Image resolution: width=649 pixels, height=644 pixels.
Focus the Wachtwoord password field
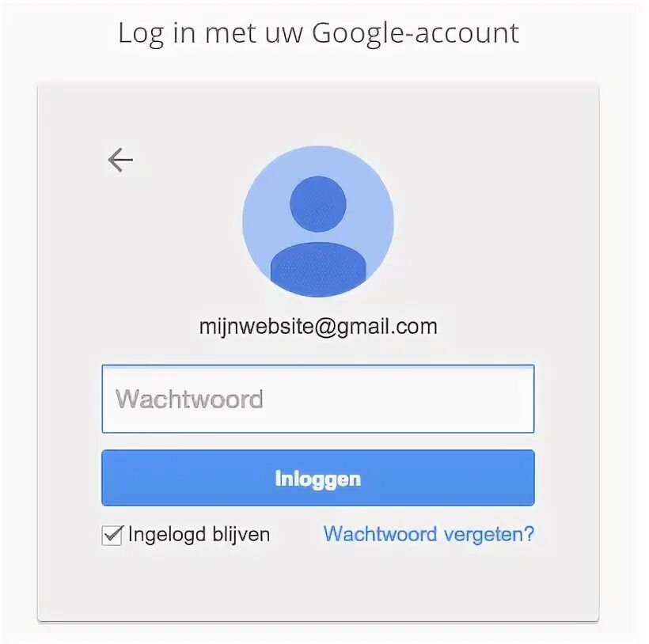[x=318, y=400]
